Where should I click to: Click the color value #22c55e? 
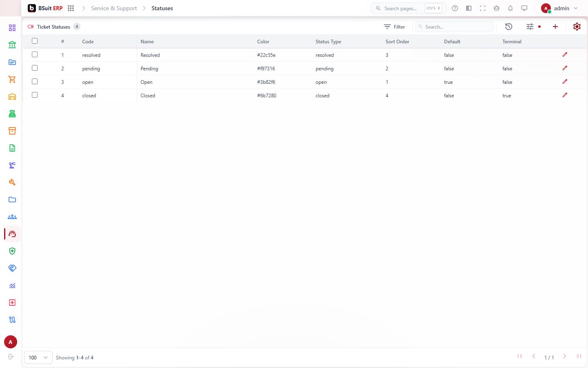(x=266, y=55)
